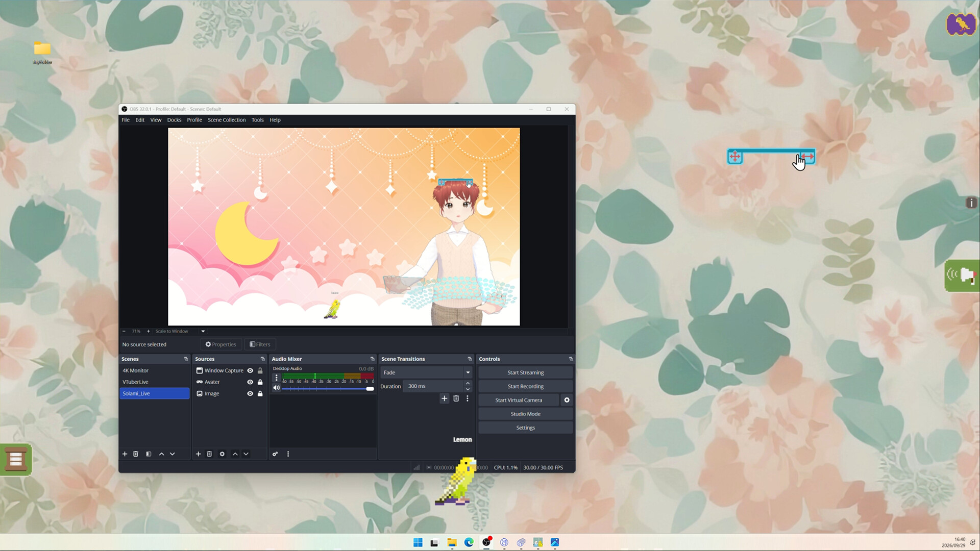Mute Desktop Audio speaker icon
Viewport: 980px width, 551px height.
point(276,388)
